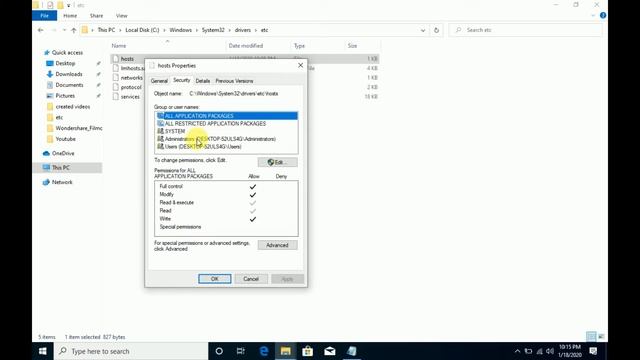Confirm dialog with OK button
Viewport: 640px width, 360px height.
(215, 279)
